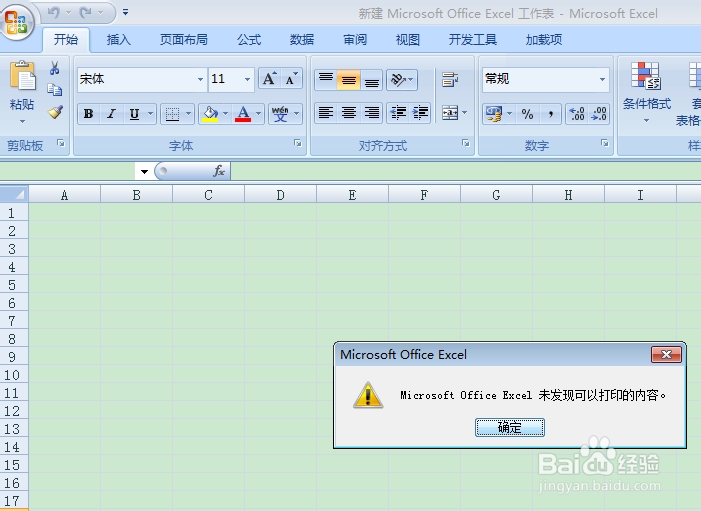Open the fill color dropdown arrow
Viewport: 701px width, 511px height.
[225, 114]
